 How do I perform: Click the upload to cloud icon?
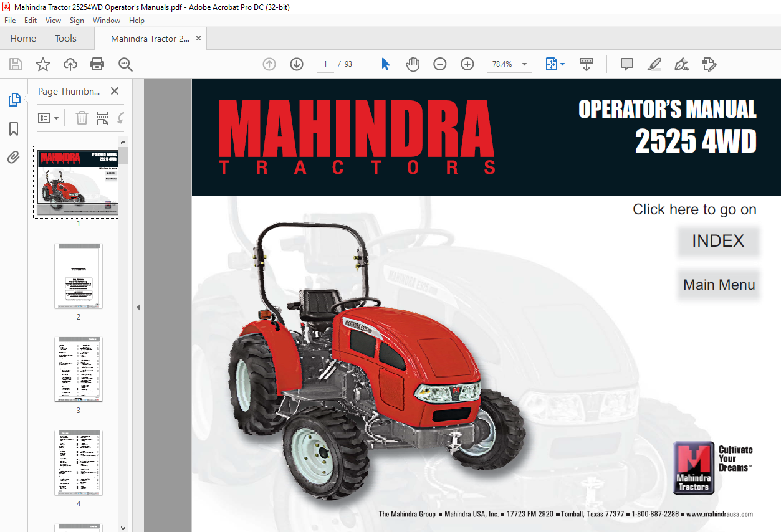pyautogui.click(x=70, y=64)
